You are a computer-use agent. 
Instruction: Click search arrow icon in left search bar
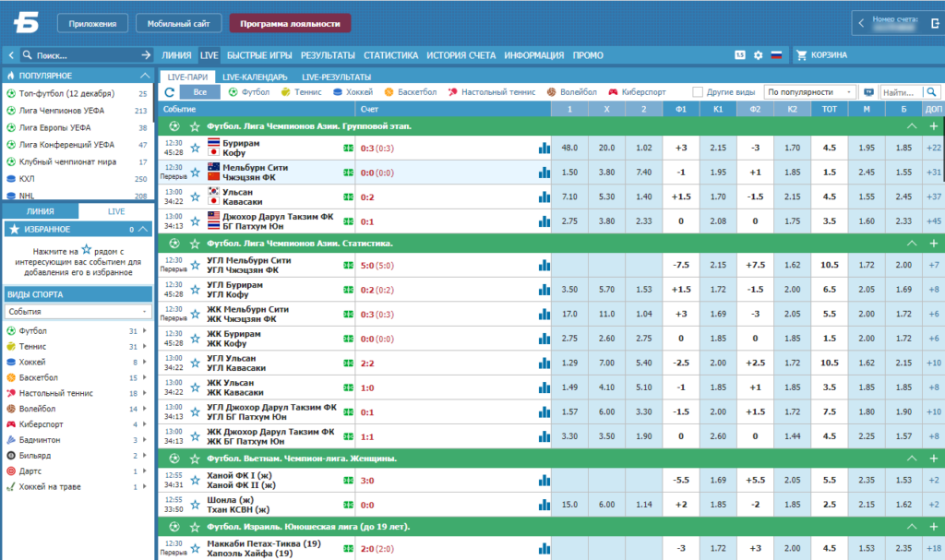(x=146, y=54)
